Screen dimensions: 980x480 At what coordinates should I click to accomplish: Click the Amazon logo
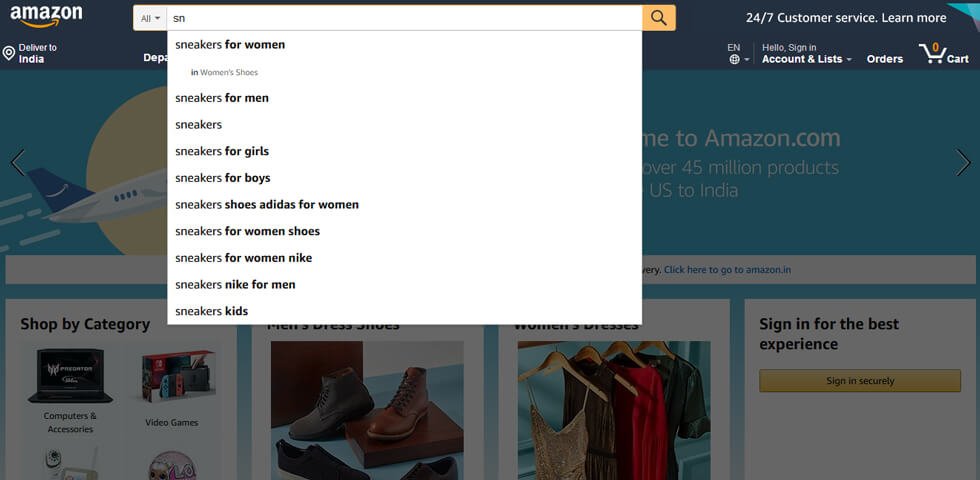(x=46, y=16)
